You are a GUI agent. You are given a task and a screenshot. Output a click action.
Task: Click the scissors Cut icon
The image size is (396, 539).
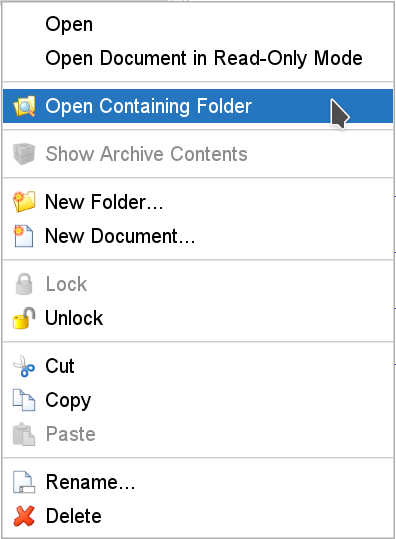24,366
